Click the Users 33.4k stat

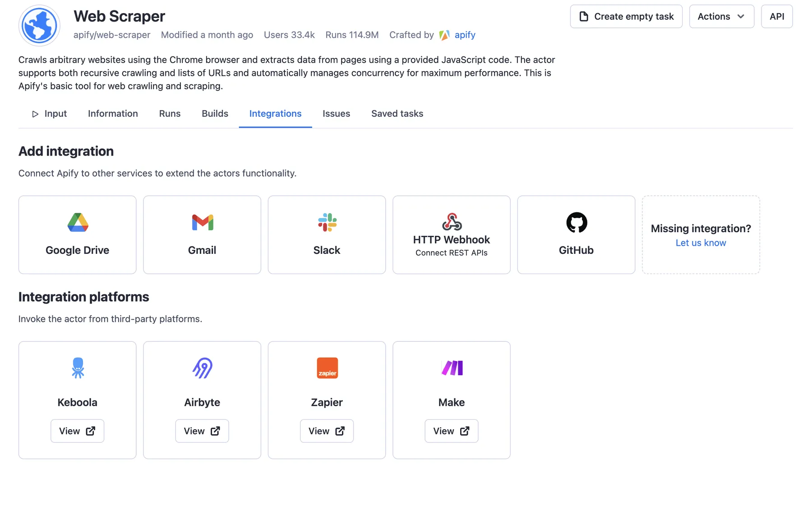[289, 35]
